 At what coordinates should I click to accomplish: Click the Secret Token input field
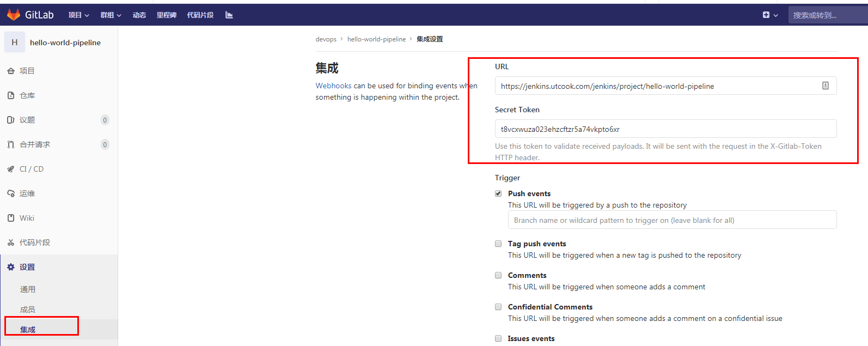coord(665,129)
